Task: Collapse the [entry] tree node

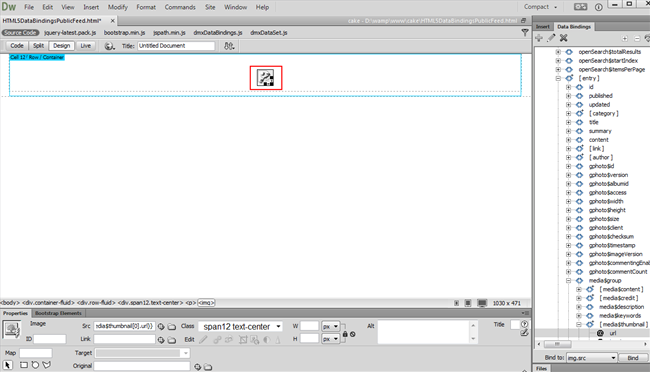Action: tap(558, 78)
